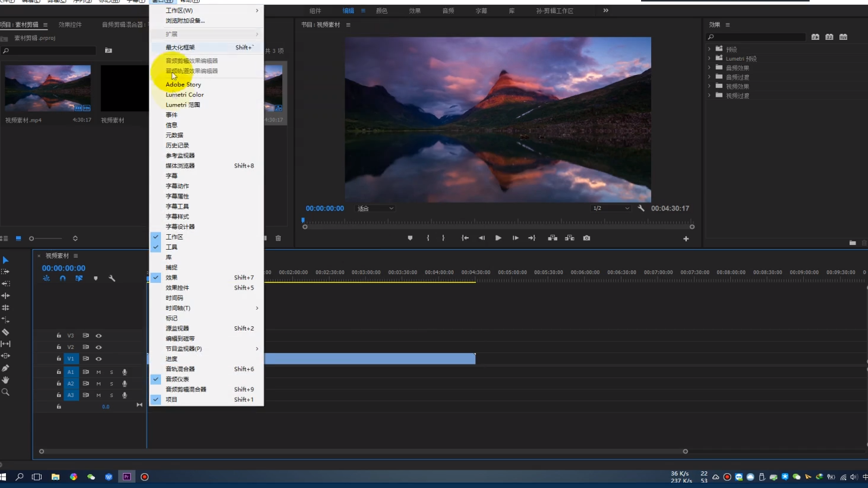Viewport: 868px width, 488px height.
Task: Toggle V1 track eye visibility
Action: coord(99,359)
